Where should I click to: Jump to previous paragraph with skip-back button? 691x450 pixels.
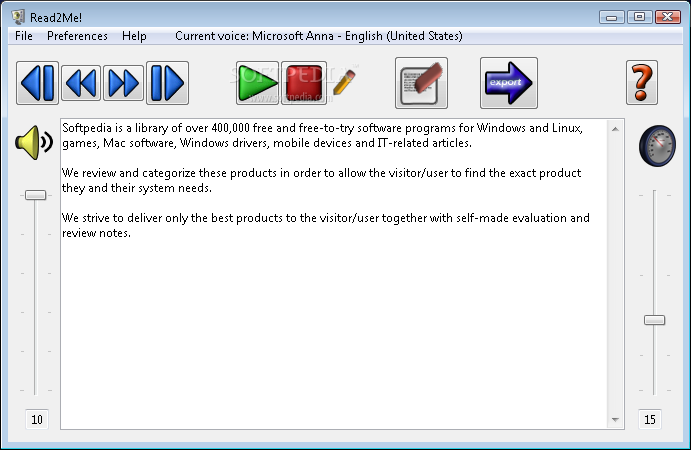(37, 83)
